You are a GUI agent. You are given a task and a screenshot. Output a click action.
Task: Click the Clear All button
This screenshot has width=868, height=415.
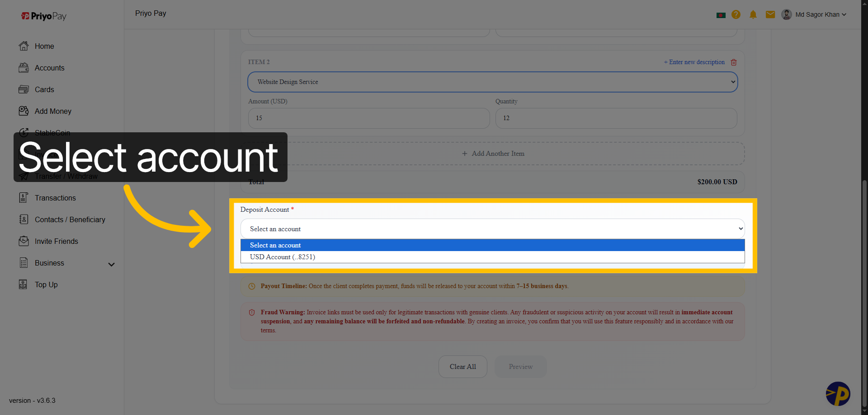(x=462, y=367)
